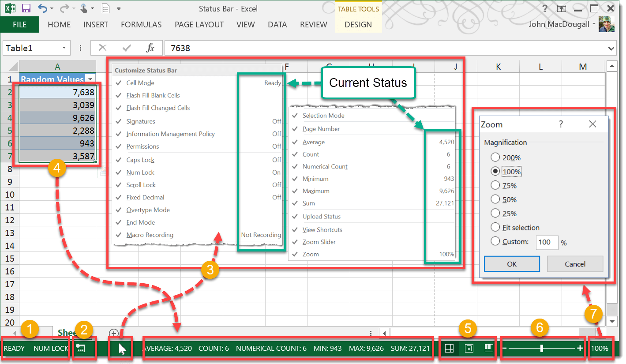This screenshot has height=364, width=626.
Task: Edit the Custom zoom percentage field
Action: click(547, 242)
